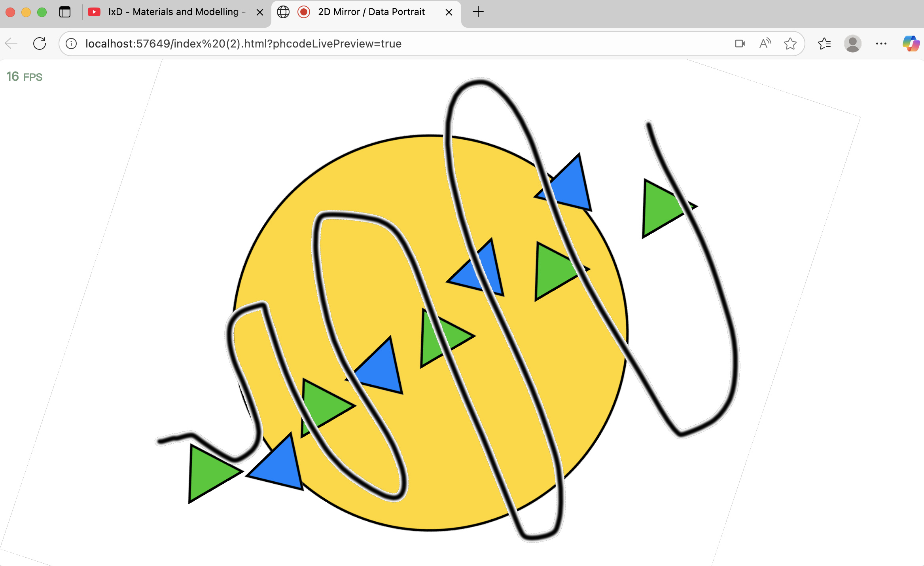The height and width of the screenshot is (566, 924).
Task: Open the Settings and more ellipsis menu
Action: tap(881, 44)
